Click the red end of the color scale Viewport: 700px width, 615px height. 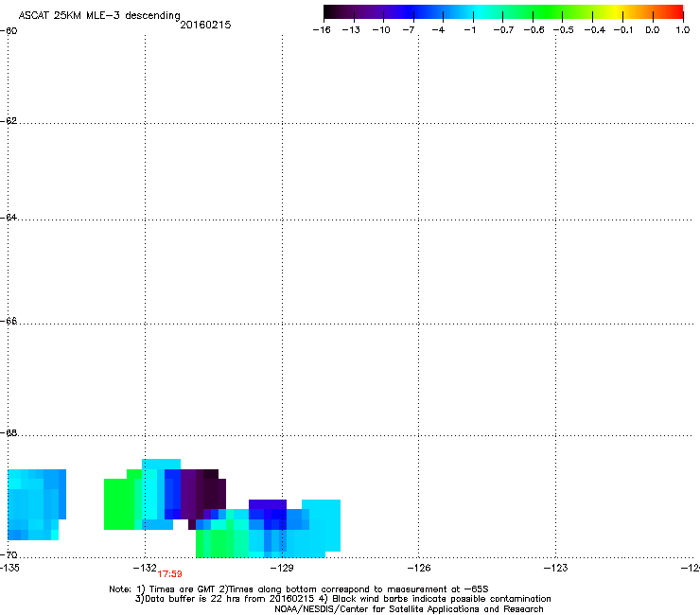tap(674, 12)
